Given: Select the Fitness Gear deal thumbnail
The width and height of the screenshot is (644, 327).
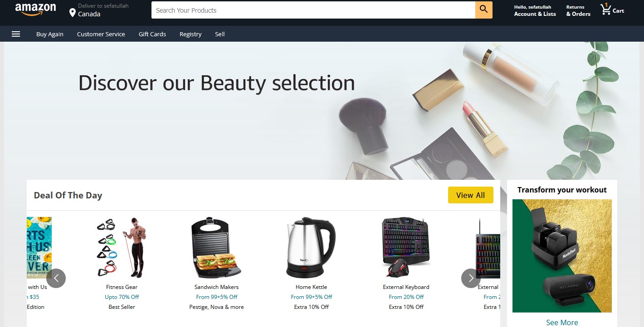Looking at the screenshot, I should pos(122,247).
